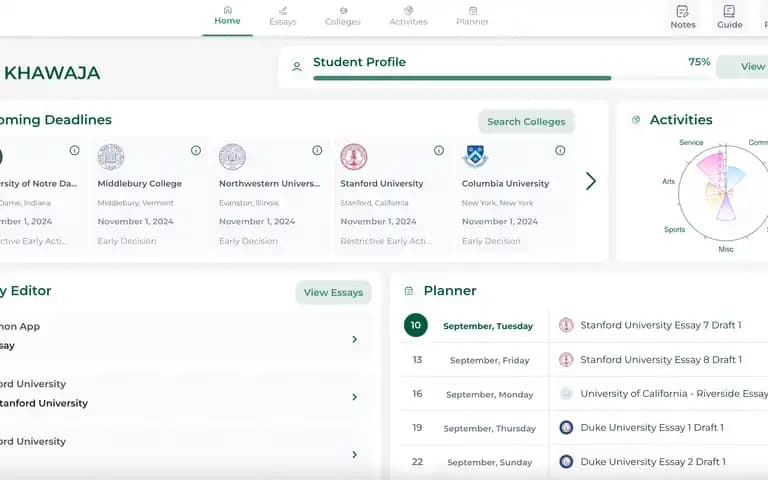Click Early Decision label on Middlebury card
This screenshot has width=768, height=480.
[x=127, y=241]
